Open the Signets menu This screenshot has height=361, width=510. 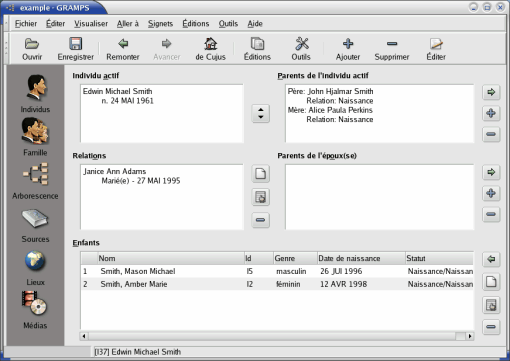[160, 24]
